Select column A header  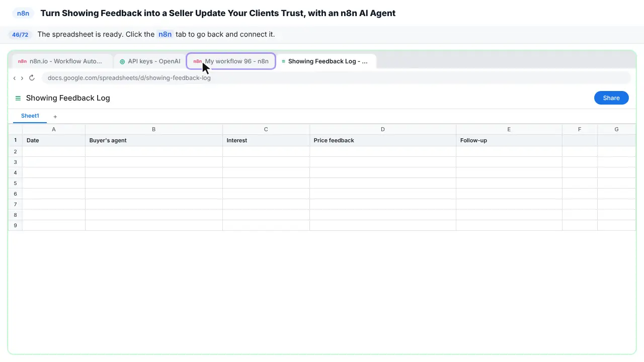[54, 129]
